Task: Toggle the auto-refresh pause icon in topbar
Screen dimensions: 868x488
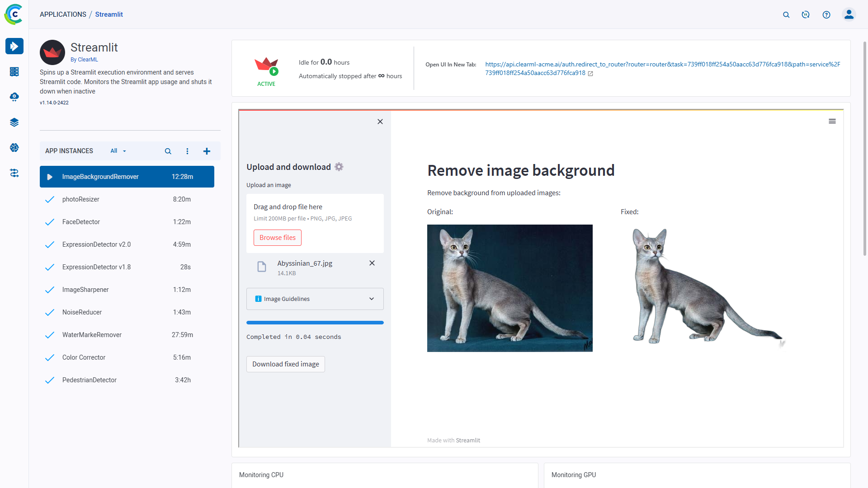Action: coord(806,14)
